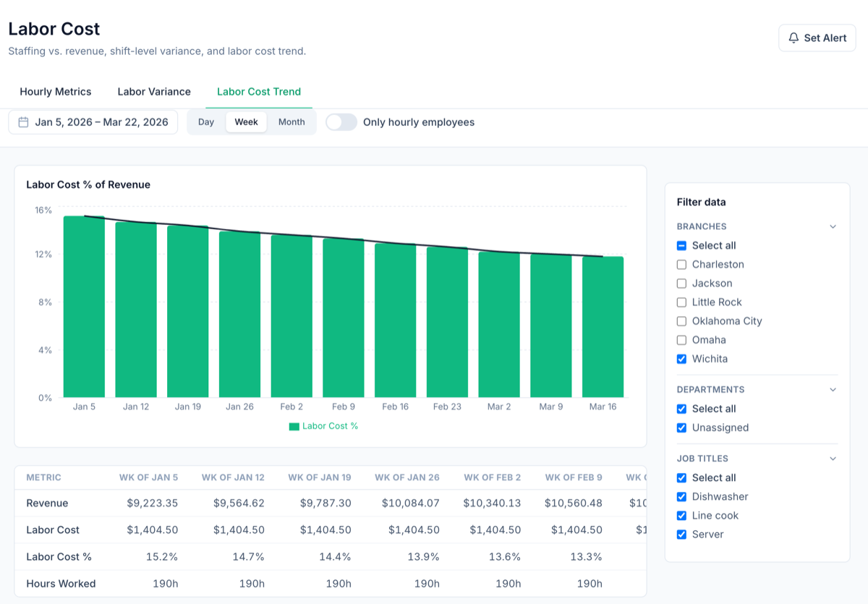Screen dimensions: 868x604
Task: Check the Omaha branch
Action: 681,340
